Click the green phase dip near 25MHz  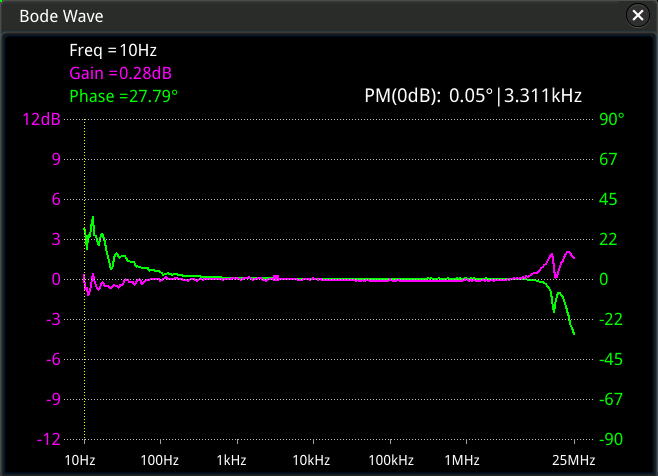click(554, 310)
